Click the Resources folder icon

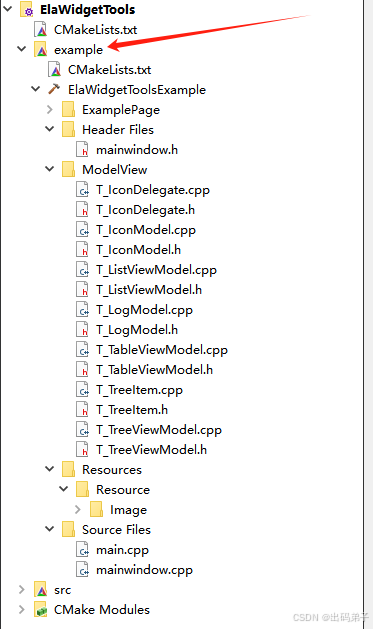(69, 470)
